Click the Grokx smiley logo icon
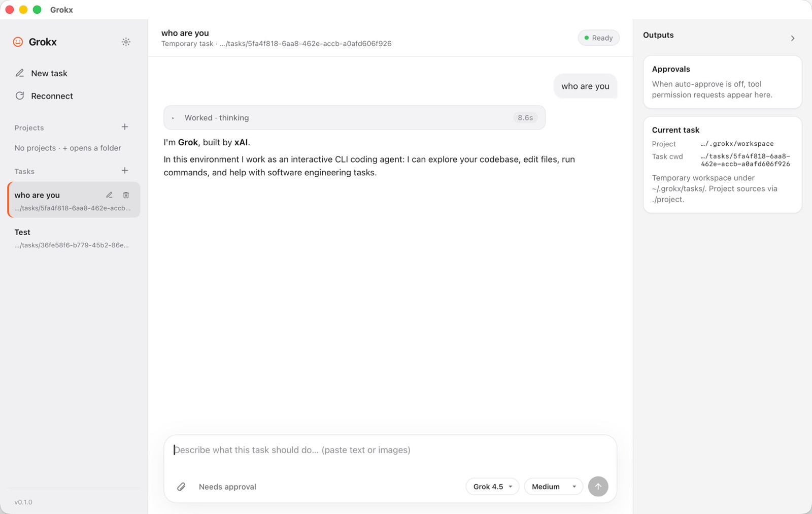812x514 pixels. pos(18,42)
